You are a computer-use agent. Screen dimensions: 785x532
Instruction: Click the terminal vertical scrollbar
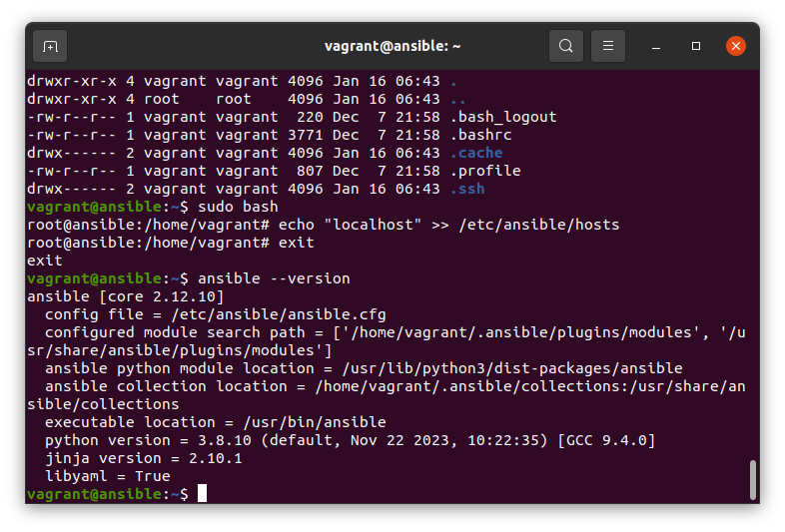click(x=752, y=479)
